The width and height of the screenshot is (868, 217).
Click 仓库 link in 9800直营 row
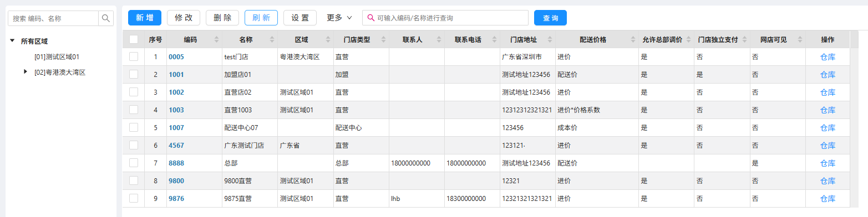pyautogui.click(x=828, y=181)
